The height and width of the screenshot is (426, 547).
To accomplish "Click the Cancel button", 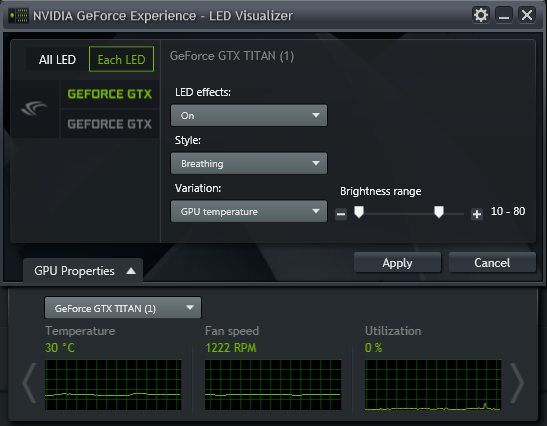I will pos(492,263).
